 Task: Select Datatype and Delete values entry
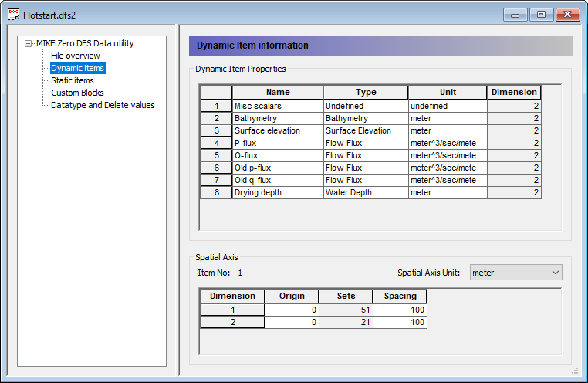103,105
